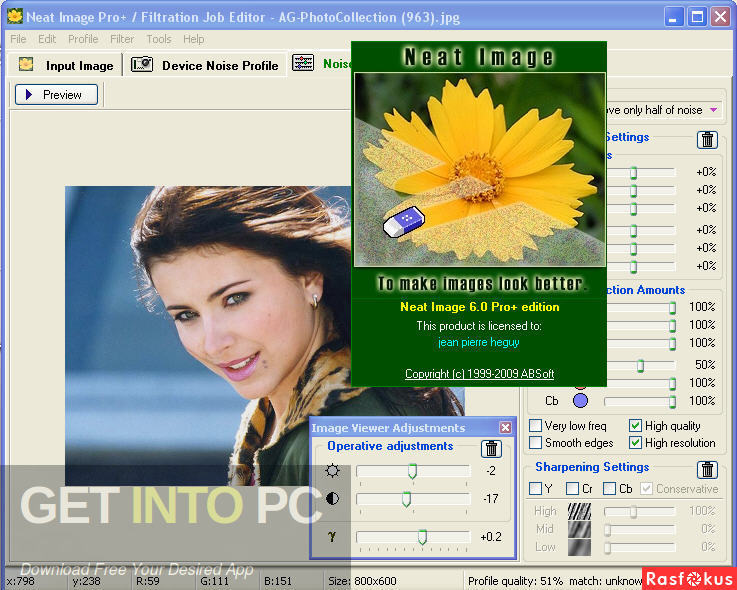The height and width of the screenshot is (590, 737).
Task: Click the yellow flower splash image
Action: click(x=479, y=169)
